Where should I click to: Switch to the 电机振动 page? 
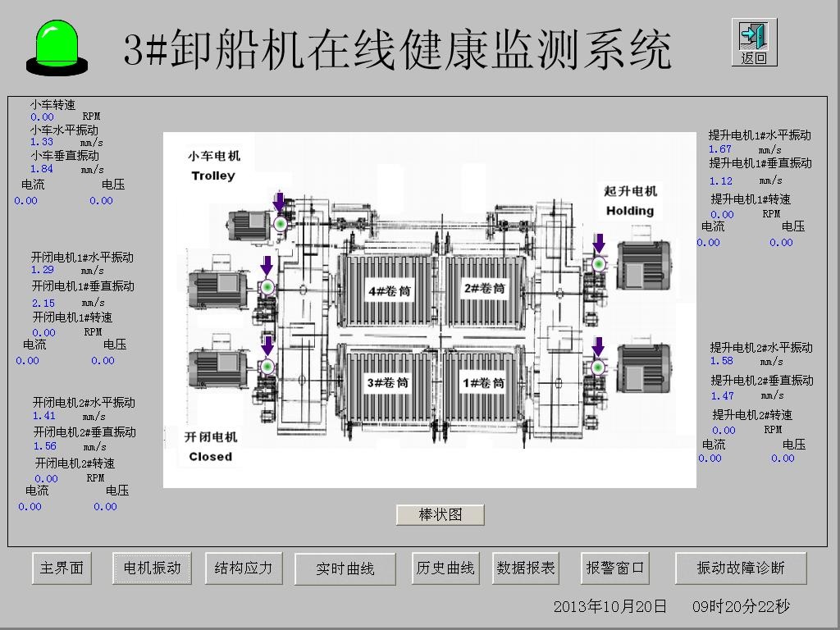click(152, 568)
